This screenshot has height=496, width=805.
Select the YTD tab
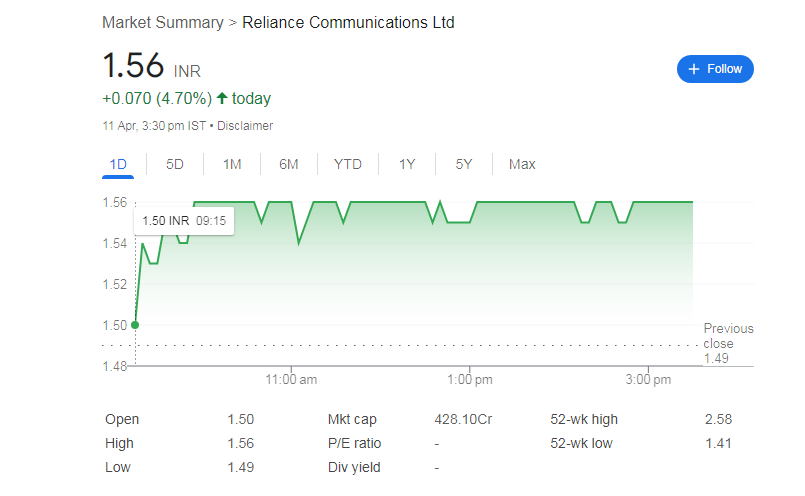click(348, 164)
